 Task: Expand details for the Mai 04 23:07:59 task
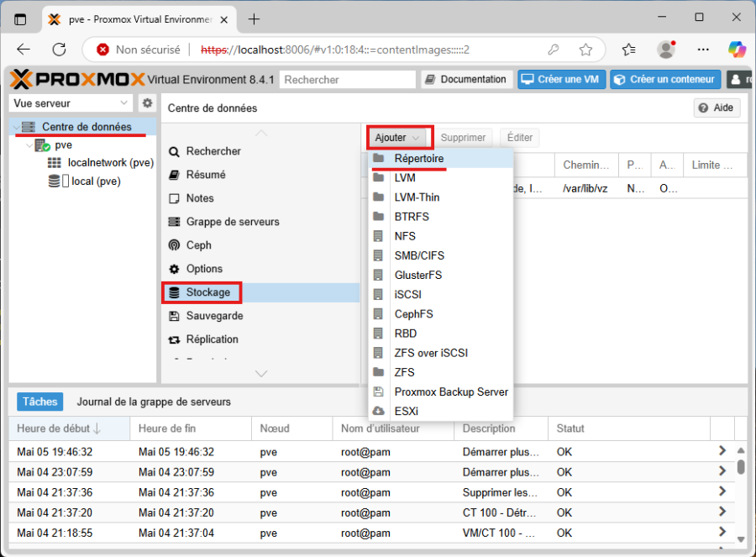pyautogui.click(x=722, y=471)
